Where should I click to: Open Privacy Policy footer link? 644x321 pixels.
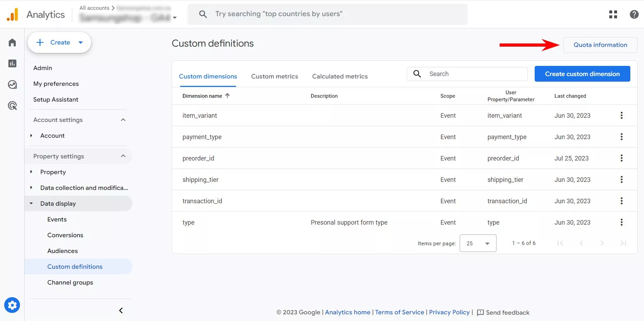(449, 312)
